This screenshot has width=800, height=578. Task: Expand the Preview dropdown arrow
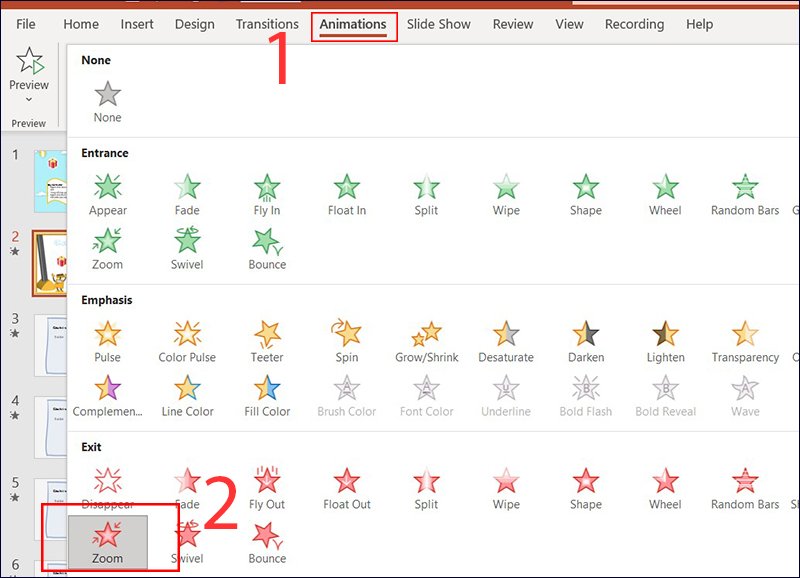[x=29, y=99]
